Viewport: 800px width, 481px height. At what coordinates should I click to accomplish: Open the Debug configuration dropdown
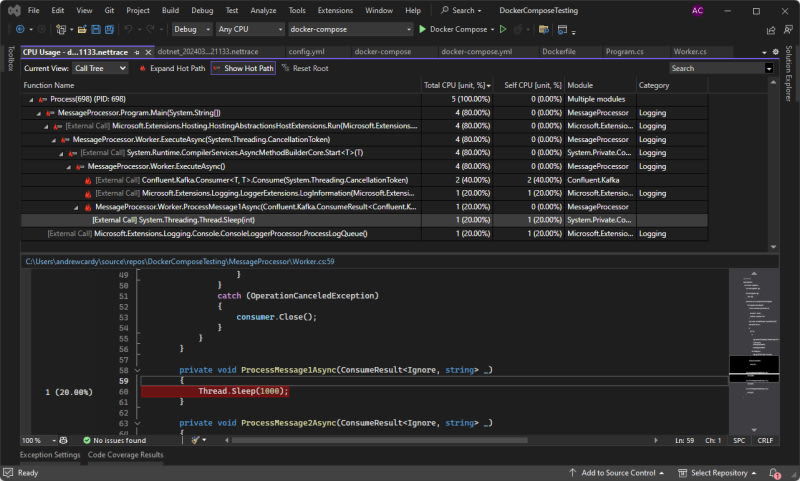pyautogui.click(x=191, y=29)
